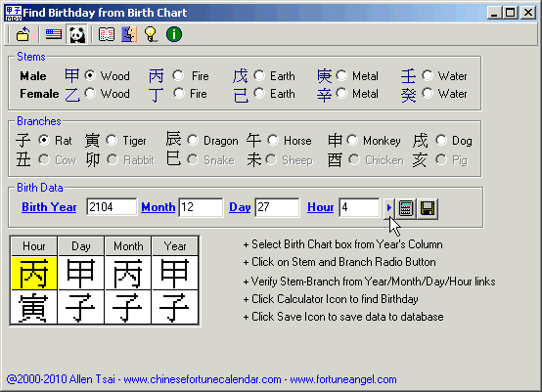542x392 pixels.
Task: Select the yellow highlighted Hour stem box
Action: 34,273
